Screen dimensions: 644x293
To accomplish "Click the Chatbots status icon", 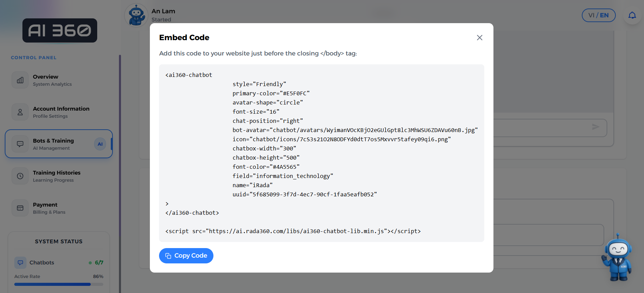I will tap(20, 262).
